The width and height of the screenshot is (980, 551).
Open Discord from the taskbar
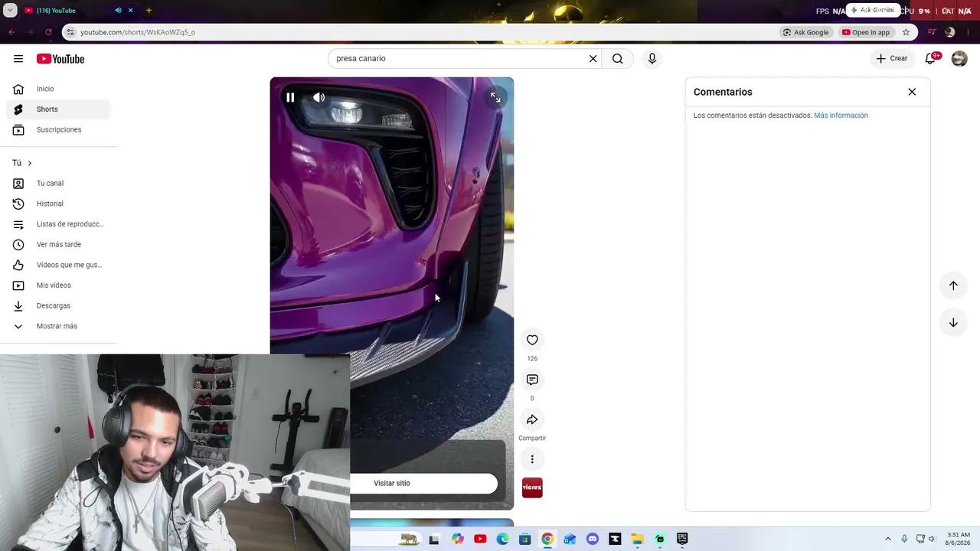592,539
